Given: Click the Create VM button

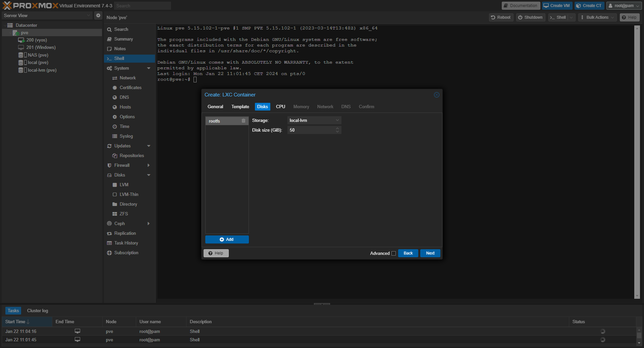Looking at the screenshot, I should tap(557, 6).
